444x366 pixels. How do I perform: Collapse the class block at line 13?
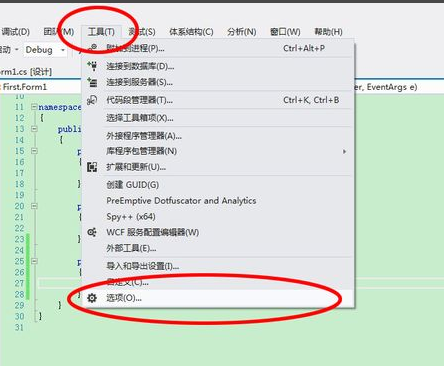click(x=34, y=129)
